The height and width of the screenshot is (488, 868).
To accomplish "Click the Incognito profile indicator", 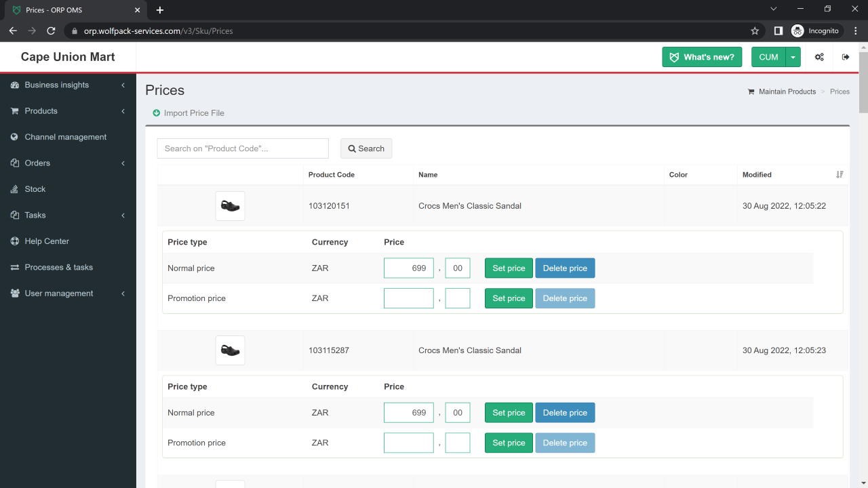I will pos(815,30).
